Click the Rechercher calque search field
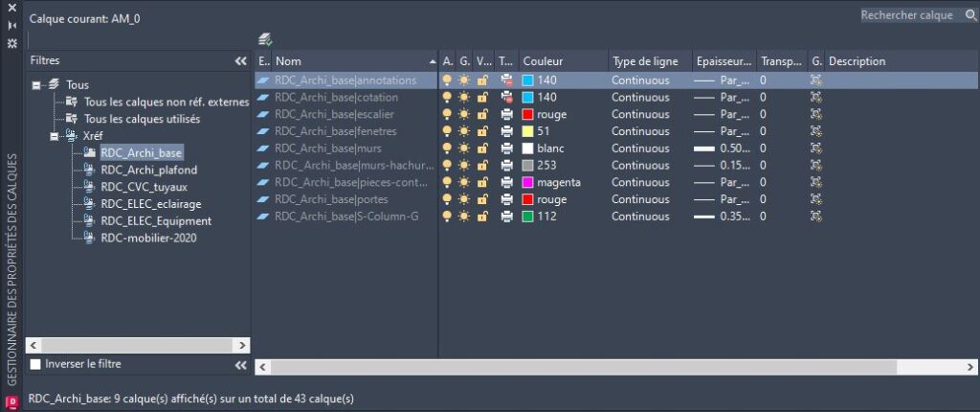Image resolution: width=980 pixels, height=412 pixels. tap(906, 15)
